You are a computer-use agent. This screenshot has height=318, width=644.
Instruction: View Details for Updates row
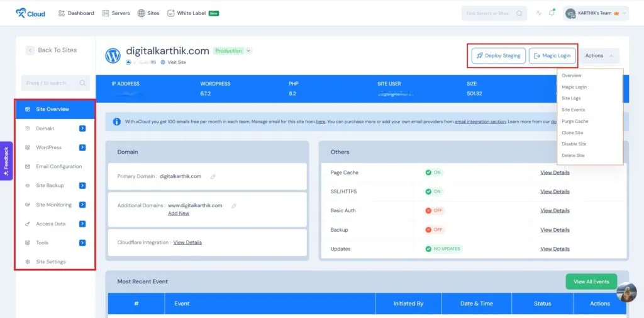[x=555, y=249]
